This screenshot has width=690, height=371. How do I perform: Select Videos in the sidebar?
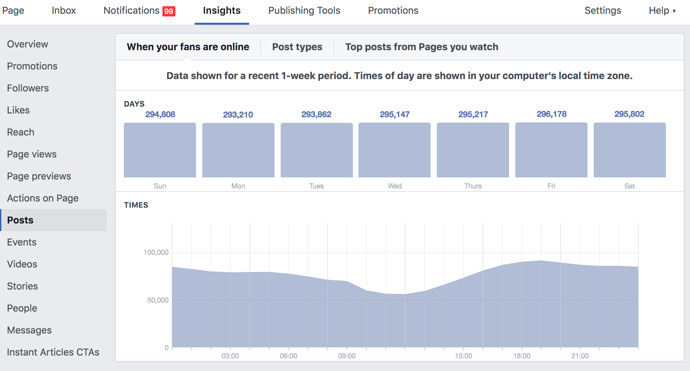point(22,264)
